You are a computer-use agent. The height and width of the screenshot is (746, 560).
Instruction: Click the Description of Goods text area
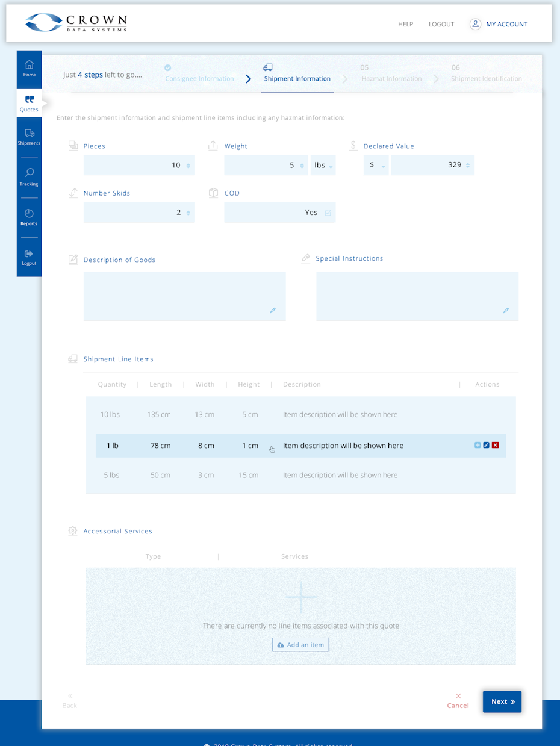pyautogui.click(x=184, y=296)
